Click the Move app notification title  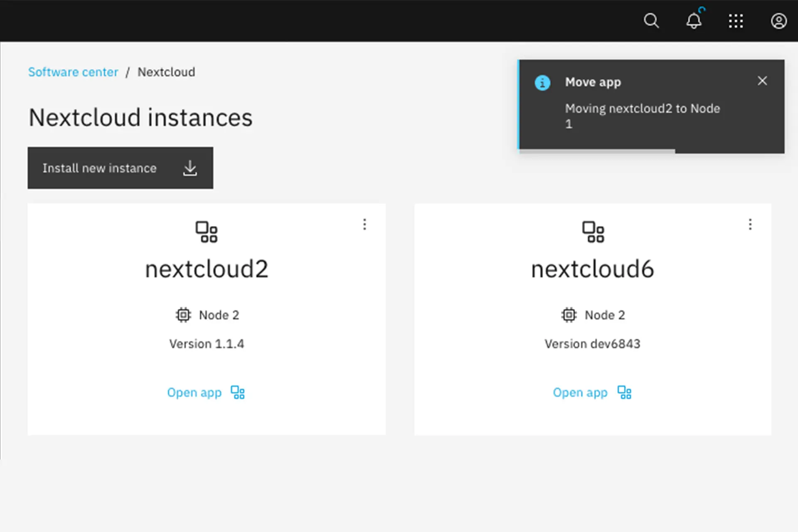[x=593, y=82]
